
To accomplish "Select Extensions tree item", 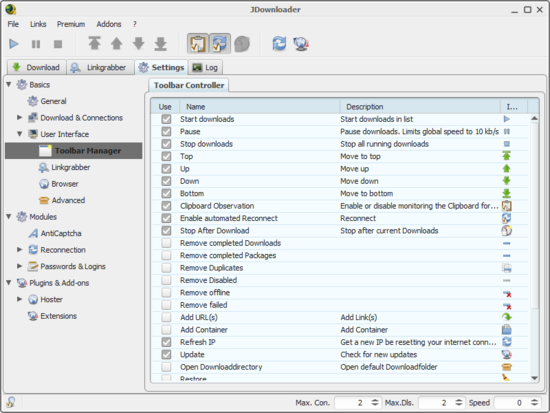I will (x=58, y=316).
